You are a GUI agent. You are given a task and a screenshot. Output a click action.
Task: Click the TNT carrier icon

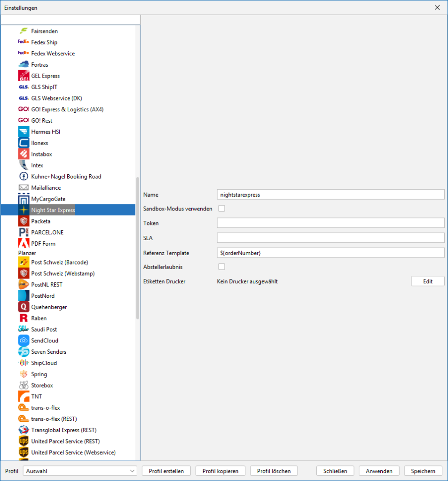coord(24,396)
